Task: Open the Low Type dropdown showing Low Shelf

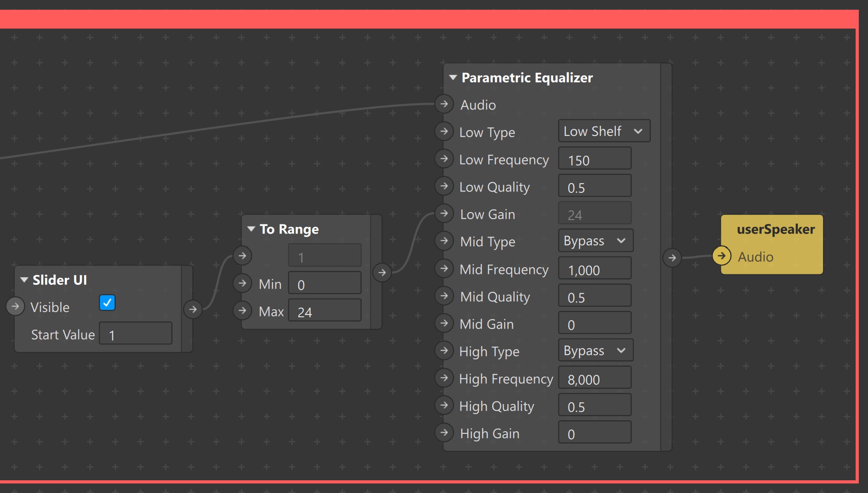Action: pyautogui.click(x=604, y=131)
